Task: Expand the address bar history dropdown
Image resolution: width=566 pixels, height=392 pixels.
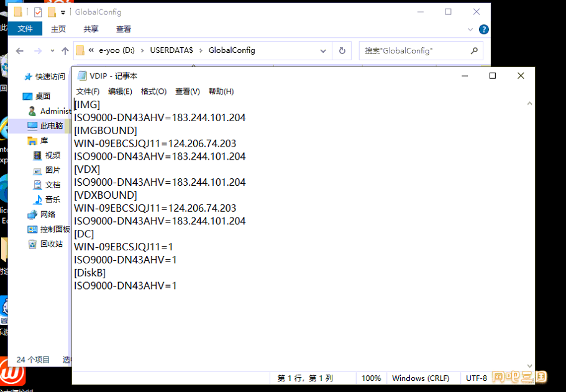Action: click(x=323, y=51)
